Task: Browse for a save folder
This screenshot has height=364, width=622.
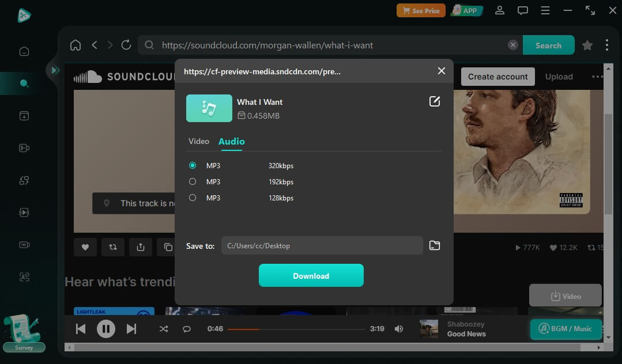Action: pyautogui.click(x=435, y=245)
